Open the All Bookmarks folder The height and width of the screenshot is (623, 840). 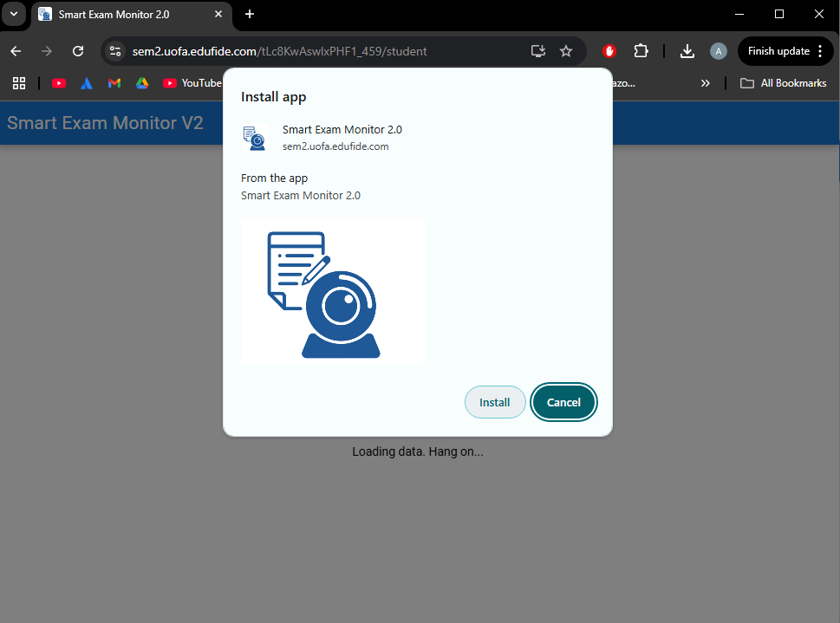point(782,83)
